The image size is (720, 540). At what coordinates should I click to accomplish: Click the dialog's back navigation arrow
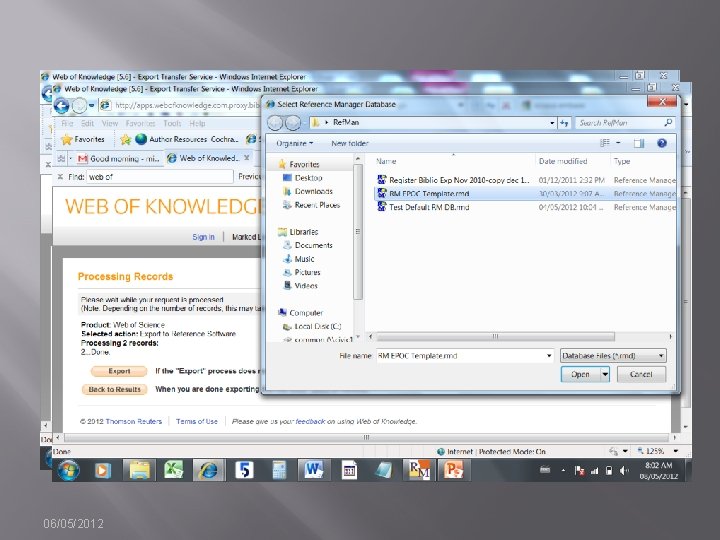275,123
